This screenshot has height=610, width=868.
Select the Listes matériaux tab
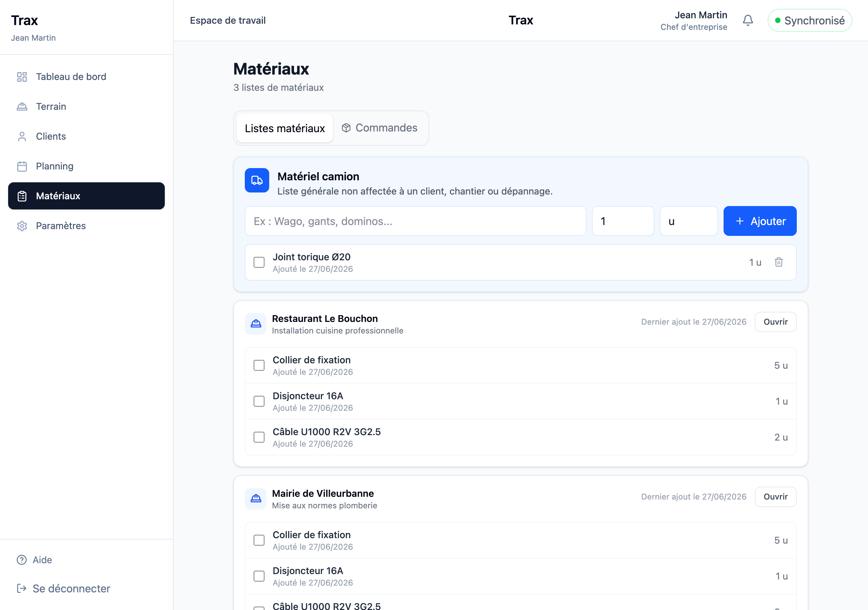285,128
